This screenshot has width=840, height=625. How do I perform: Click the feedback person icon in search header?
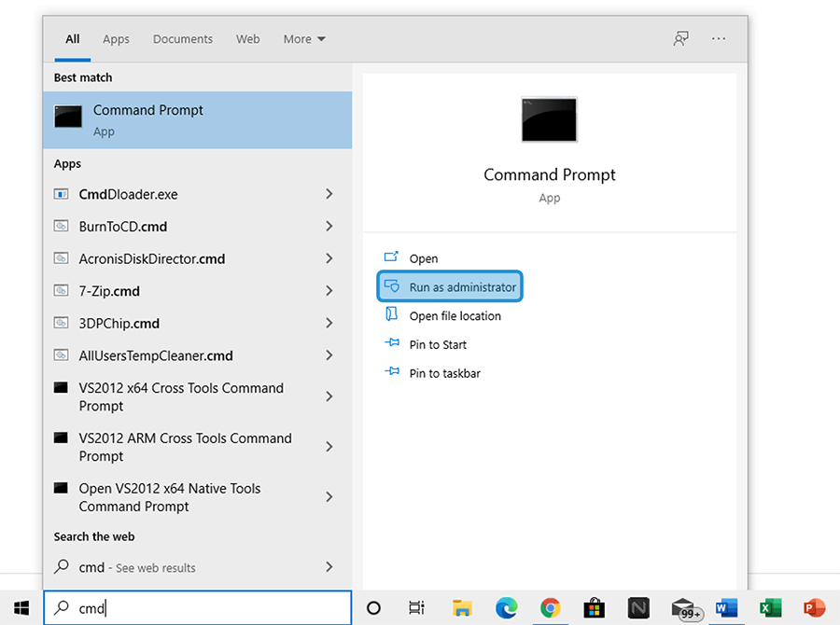681,38
